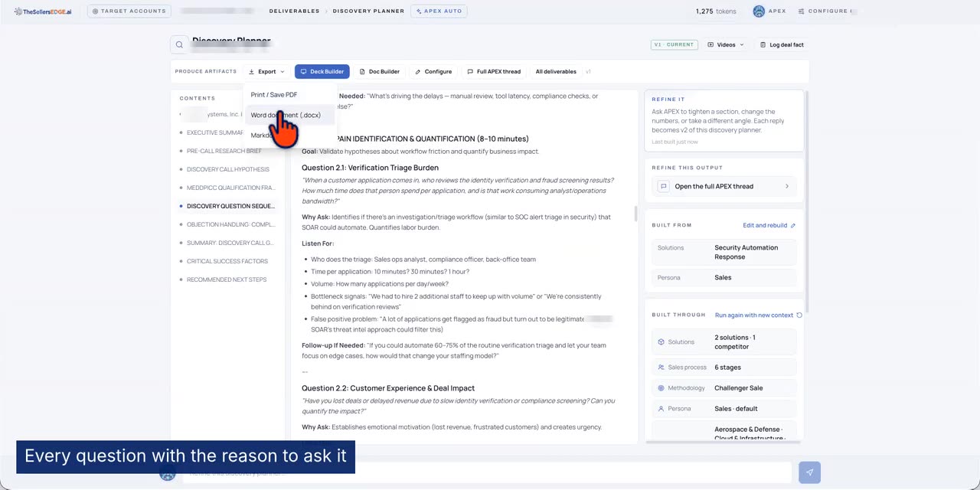Click the pencil icon next to Edit and rebuild
980x490 pixels.
[793, 226]
